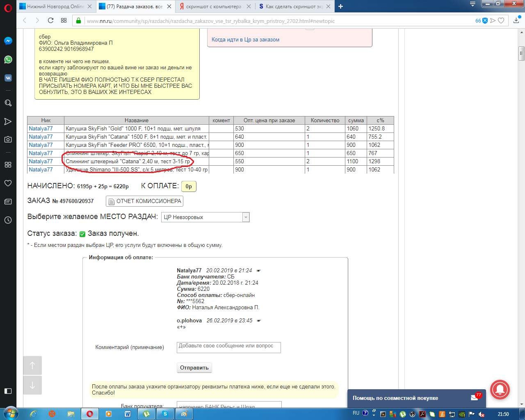Open the mail icon with the 77 badge
Image resolution: width=525 pixels, height=420 pixels.
pyautogui.click(x=475, y=397)
